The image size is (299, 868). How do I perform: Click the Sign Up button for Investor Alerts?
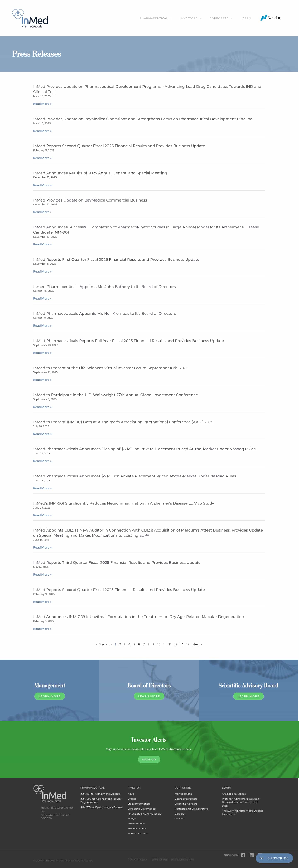[149, 759]
